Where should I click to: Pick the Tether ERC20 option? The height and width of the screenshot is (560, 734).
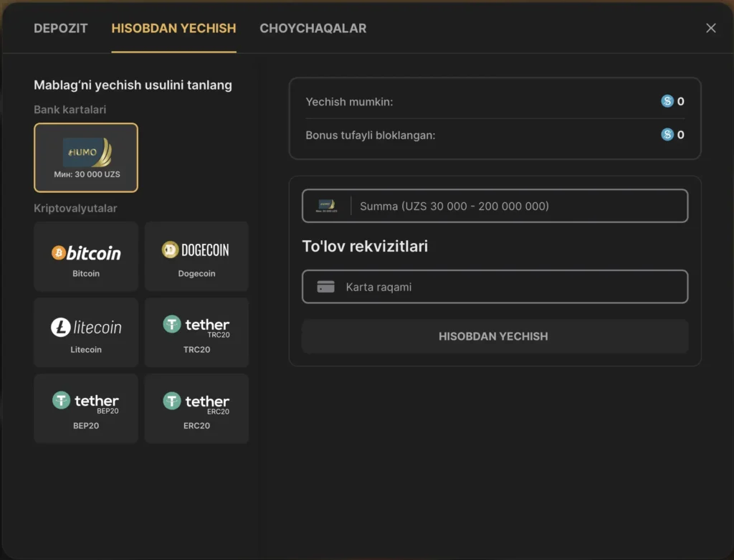(196, 408)
